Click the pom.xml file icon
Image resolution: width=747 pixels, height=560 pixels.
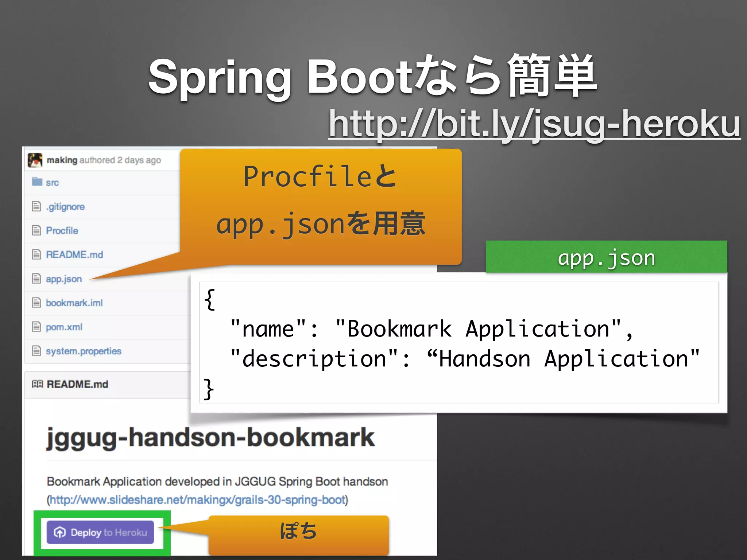(x=36, y=327)
